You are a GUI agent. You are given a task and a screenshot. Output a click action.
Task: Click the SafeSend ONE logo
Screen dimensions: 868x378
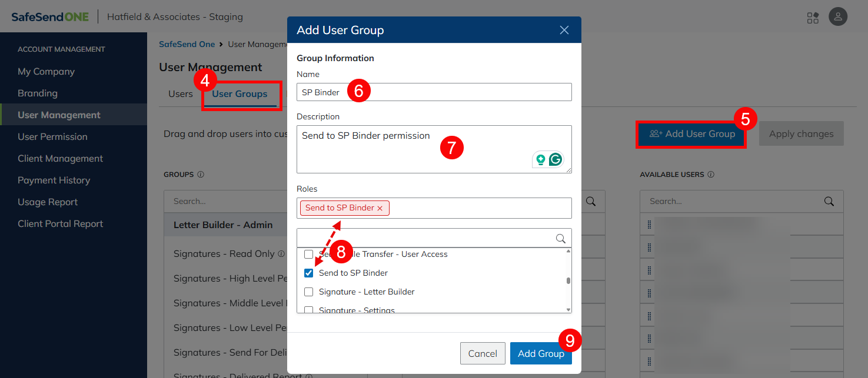(49, 16)
